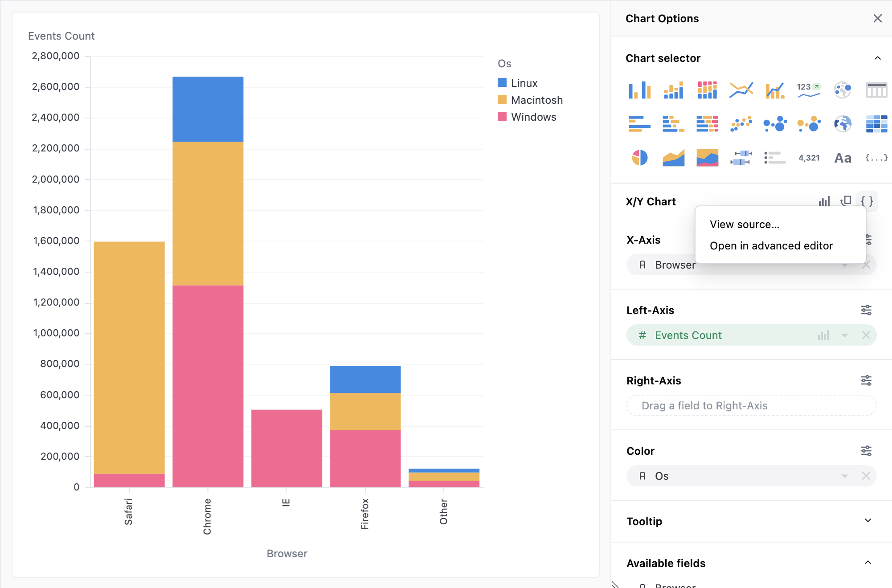Select the table chart type
The height and width of the screenshot is (588, 892).
click(x=876, y=90)
